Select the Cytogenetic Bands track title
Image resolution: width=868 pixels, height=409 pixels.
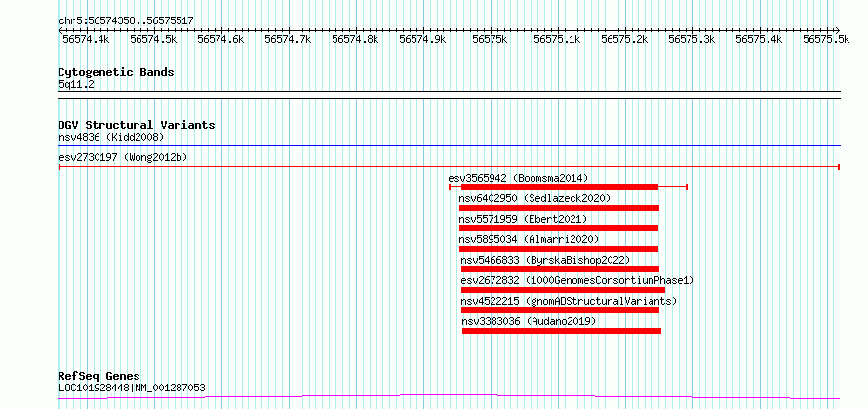click(116, 72)
